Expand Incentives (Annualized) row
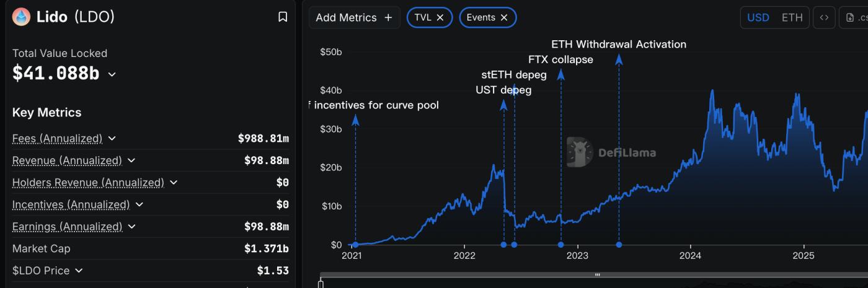Image resolution: width=868 pixels, height=288 pixels. pos(139,204)
